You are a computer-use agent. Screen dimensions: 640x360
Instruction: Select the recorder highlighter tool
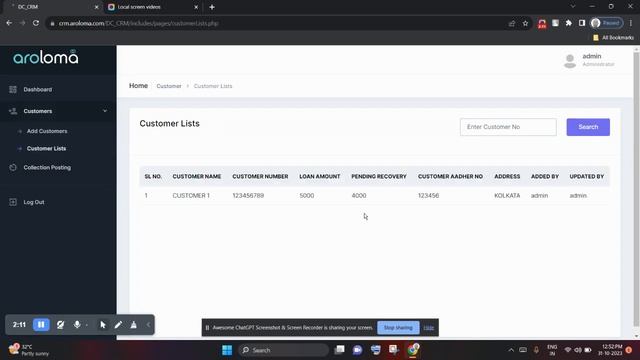(133, 325)
